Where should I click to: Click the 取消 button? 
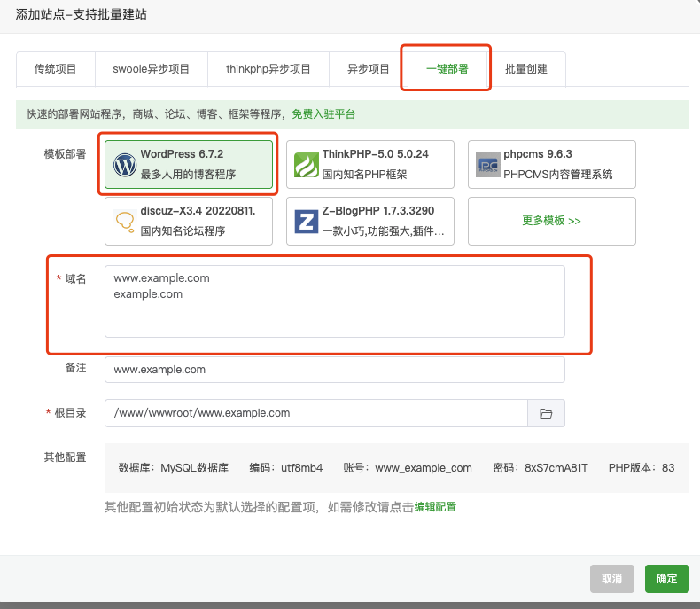612,579
